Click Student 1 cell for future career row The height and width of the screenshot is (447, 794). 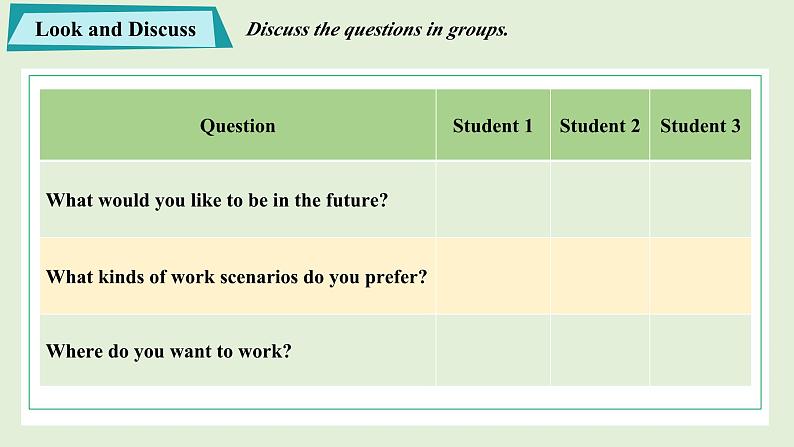[x=493, y=199]
